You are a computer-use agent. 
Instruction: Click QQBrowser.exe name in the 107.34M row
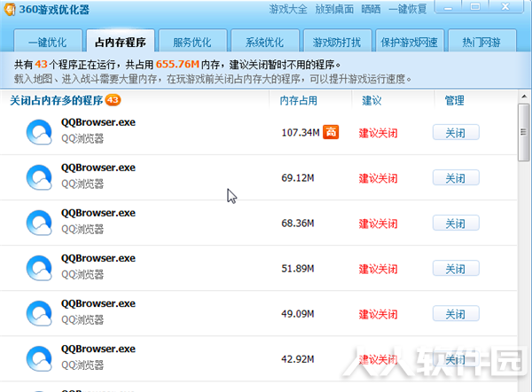[x=98, y=122]
